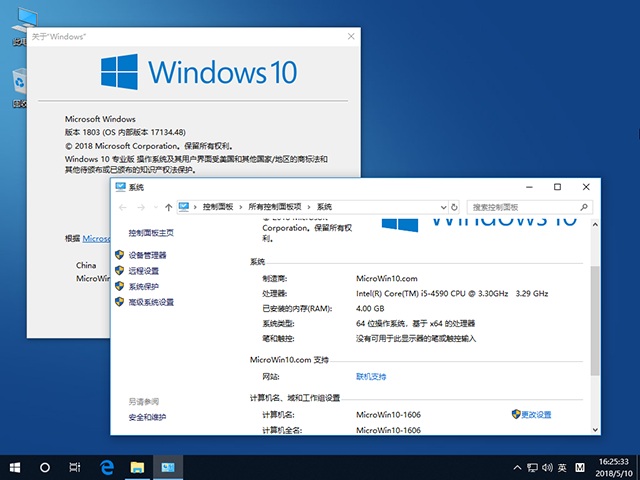Open the 联机支持 website link
The image size is (640, 480).
(371, 376)
